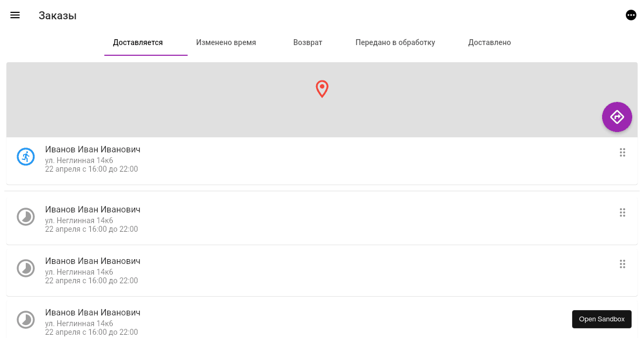
Task: Click the Заказы page title
Action: click(x=57, y=16)
